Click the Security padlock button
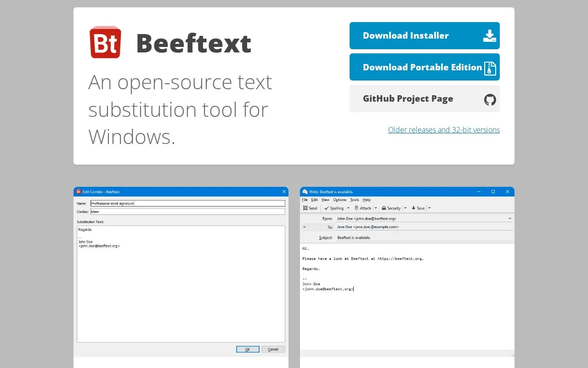 click(391, 208)
